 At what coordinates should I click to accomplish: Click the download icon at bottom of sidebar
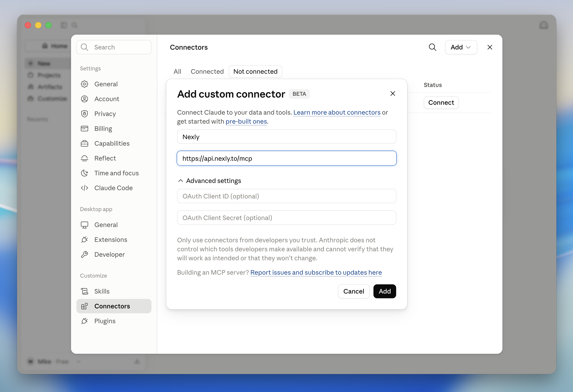(x=137, y=362)
